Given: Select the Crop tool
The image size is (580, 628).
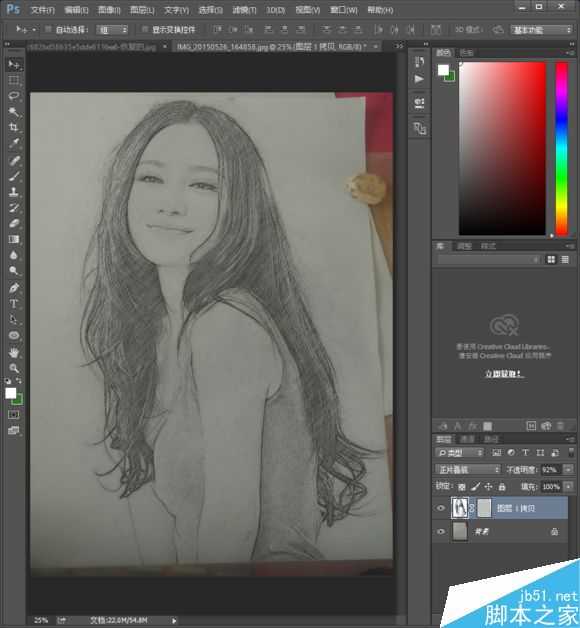Looking at the screenshot, I should [14, 127].
